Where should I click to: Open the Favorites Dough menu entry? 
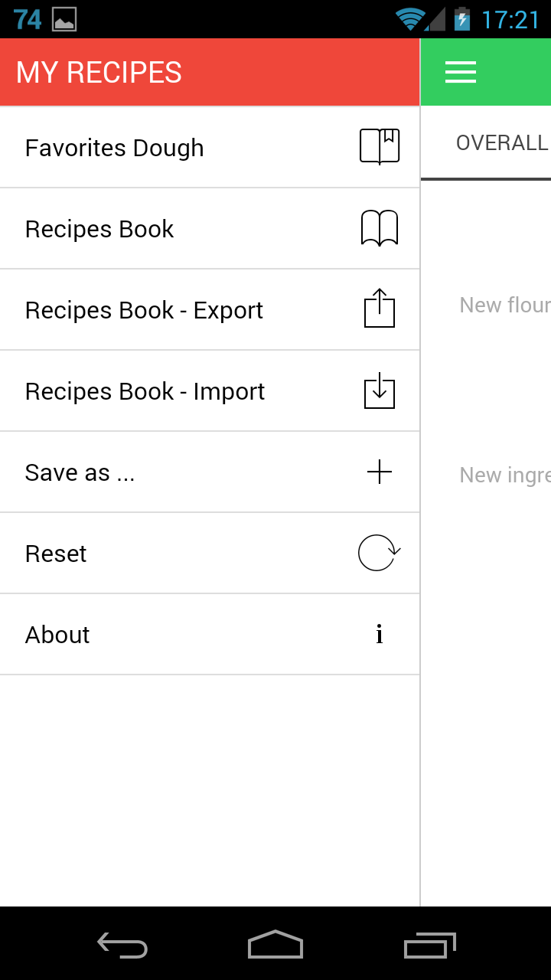(x=115, y=148)
